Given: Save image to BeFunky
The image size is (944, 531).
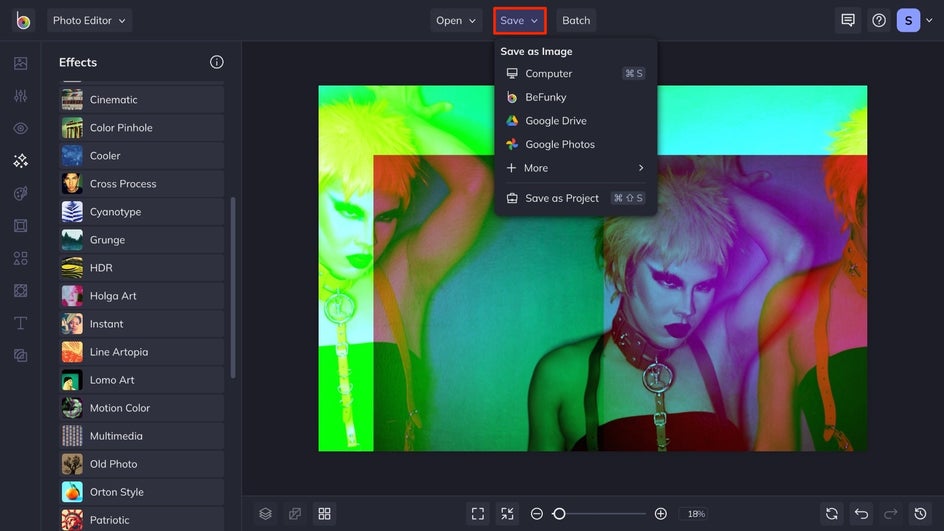Looking at the screenshot, I should [576, 97].
